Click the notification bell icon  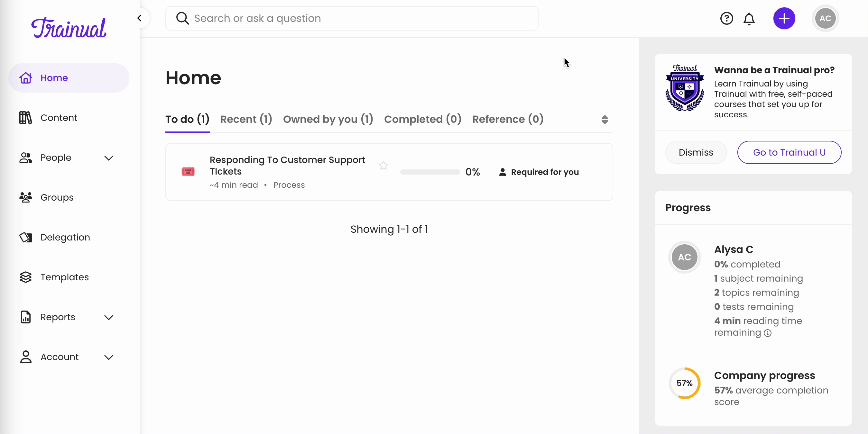750,18
